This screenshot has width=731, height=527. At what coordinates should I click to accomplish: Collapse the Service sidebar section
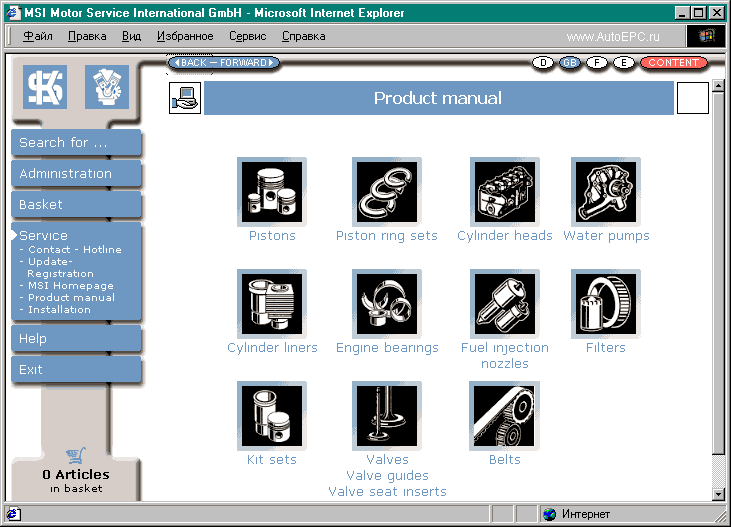coord(43,236)
